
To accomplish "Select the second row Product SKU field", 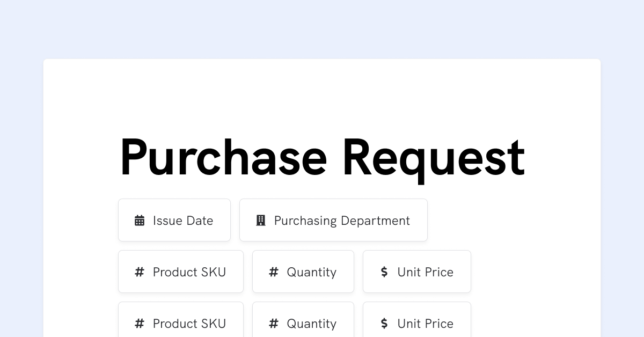I will click(x=181, y=319).
